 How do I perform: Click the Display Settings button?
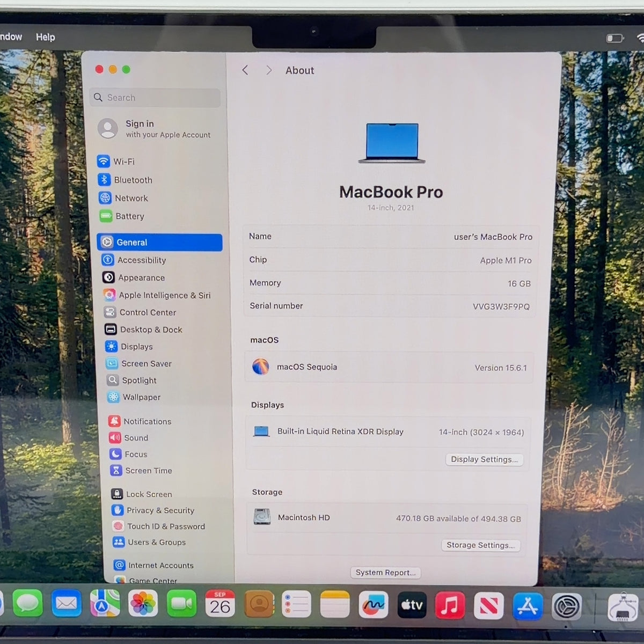coord(484,459)
